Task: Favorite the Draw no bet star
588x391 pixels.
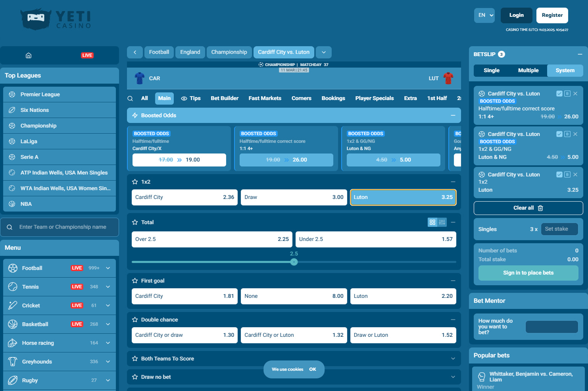Action: [135, 377]
